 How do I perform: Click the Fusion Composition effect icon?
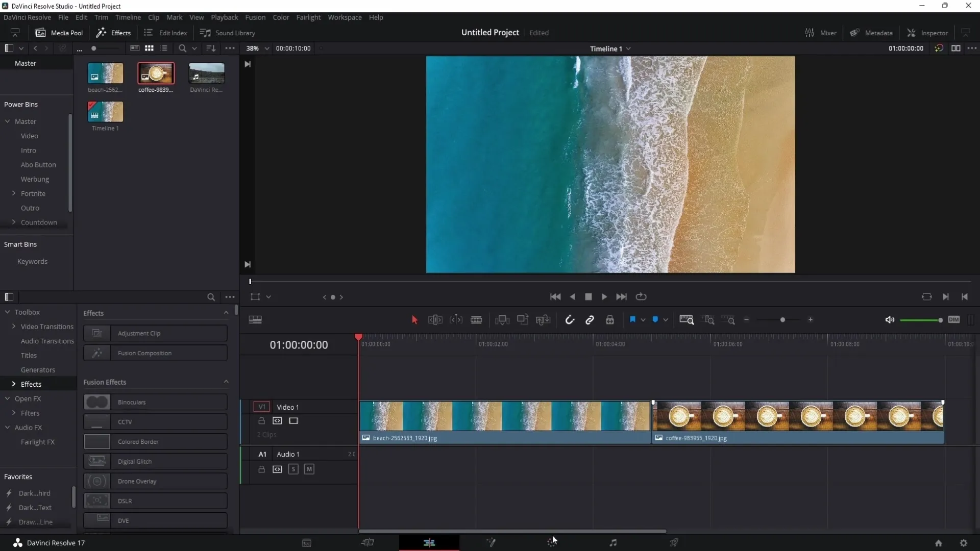coord(96,353)
